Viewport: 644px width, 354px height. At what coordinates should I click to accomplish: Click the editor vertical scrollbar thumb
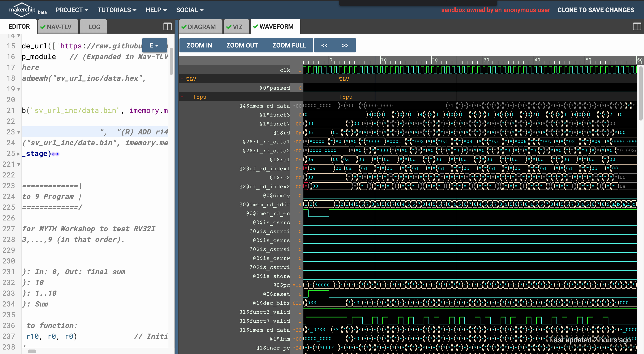tap(171, 61)
